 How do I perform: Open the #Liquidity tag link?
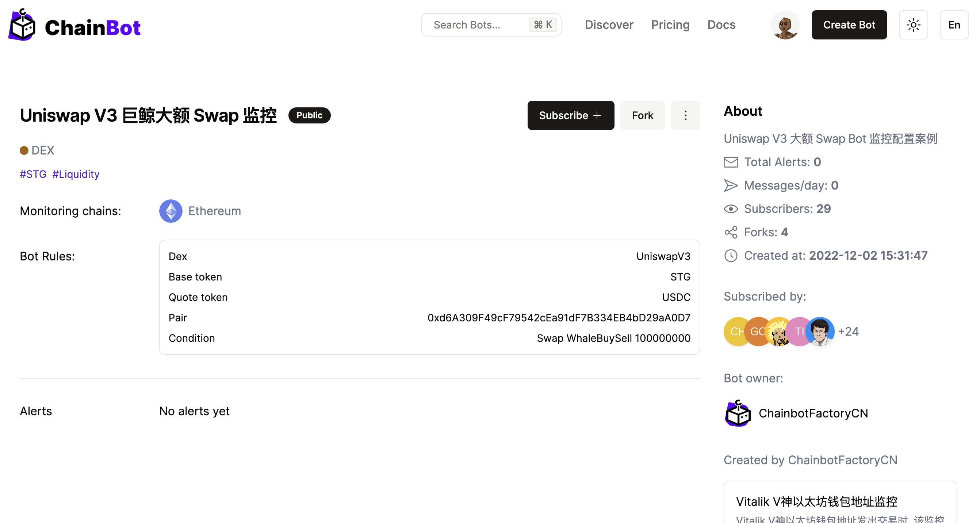click(x=76, y=174)
